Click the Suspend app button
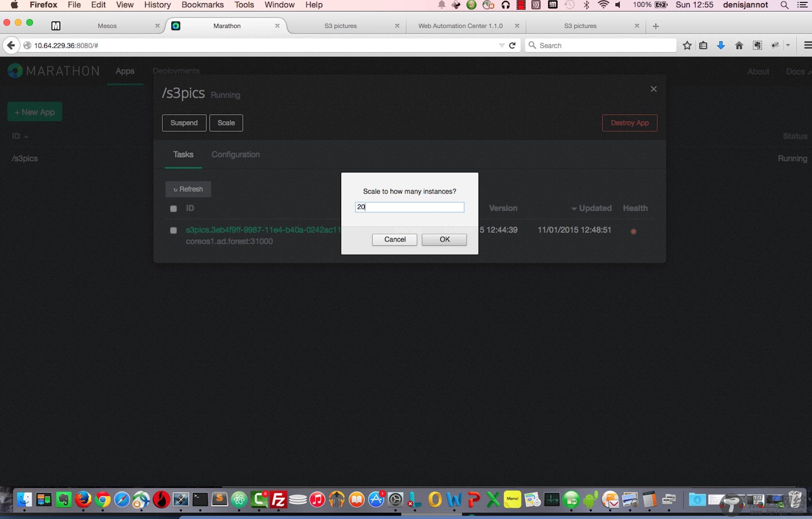This screenshot has width=812, height=519. tap(184, 123)
